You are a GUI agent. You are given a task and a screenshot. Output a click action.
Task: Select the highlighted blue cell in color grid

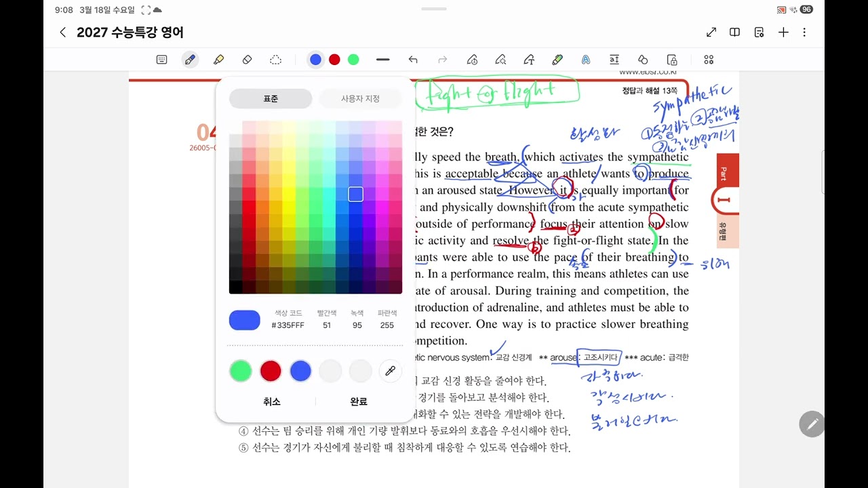[x=355, y=195]
